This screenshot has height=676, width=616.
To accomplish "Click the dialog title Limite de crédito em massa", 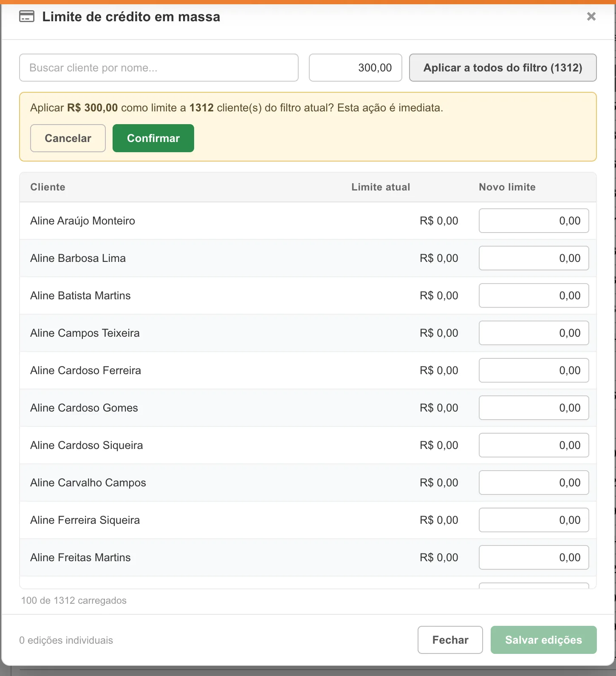I will (131, 17).
